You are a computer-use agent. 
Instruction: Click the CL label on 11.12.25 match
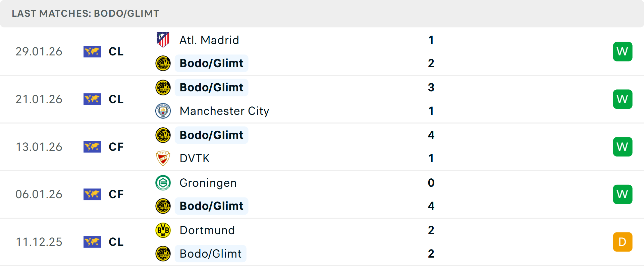pyautogui.click(x=116, y=242)
